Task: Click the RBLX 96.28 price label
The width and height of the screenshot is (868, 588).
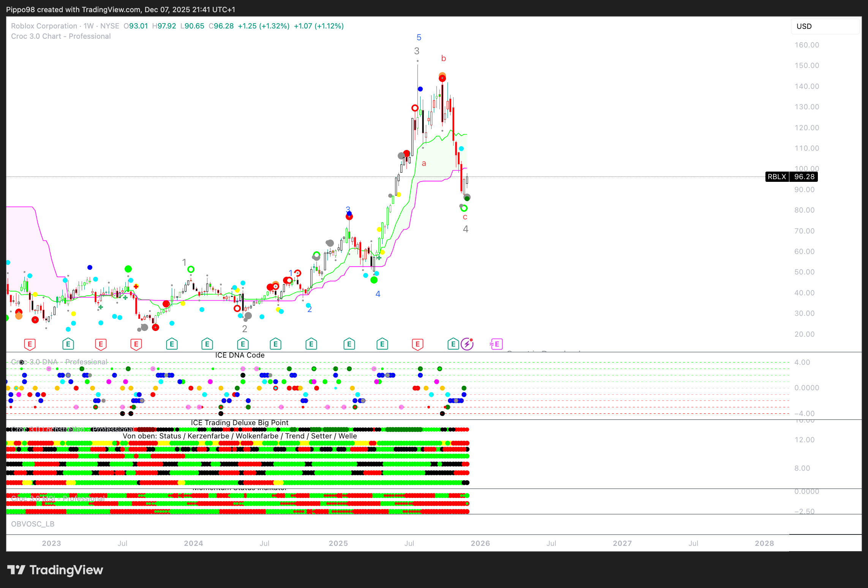Action: tap(791, 177)
